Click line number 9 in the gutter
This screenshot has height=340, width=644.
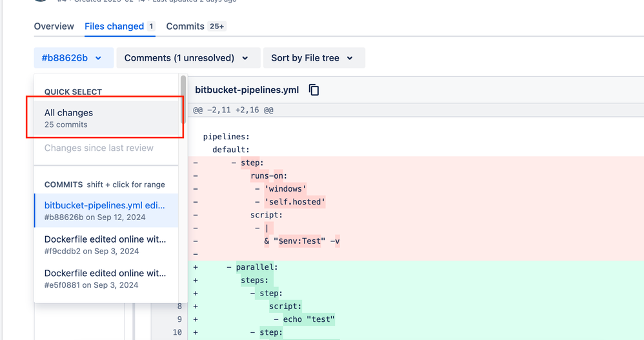[x=179, y=319]
